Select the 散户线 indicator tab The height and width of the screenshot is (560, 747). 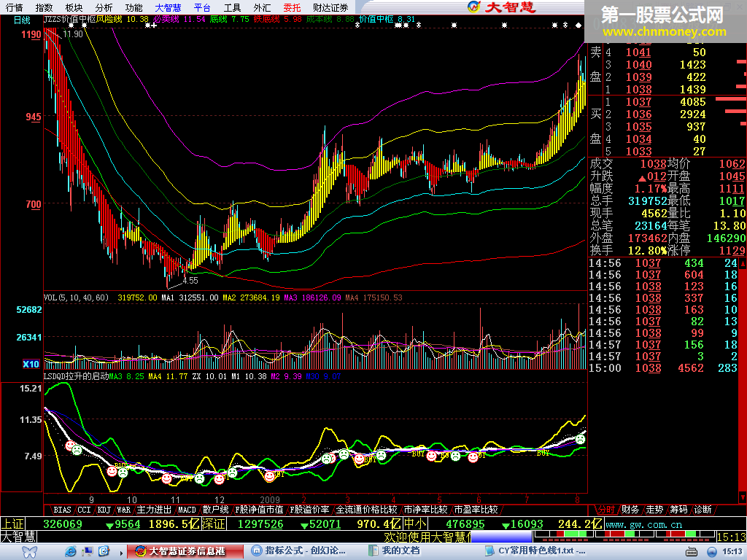point(215,510)
